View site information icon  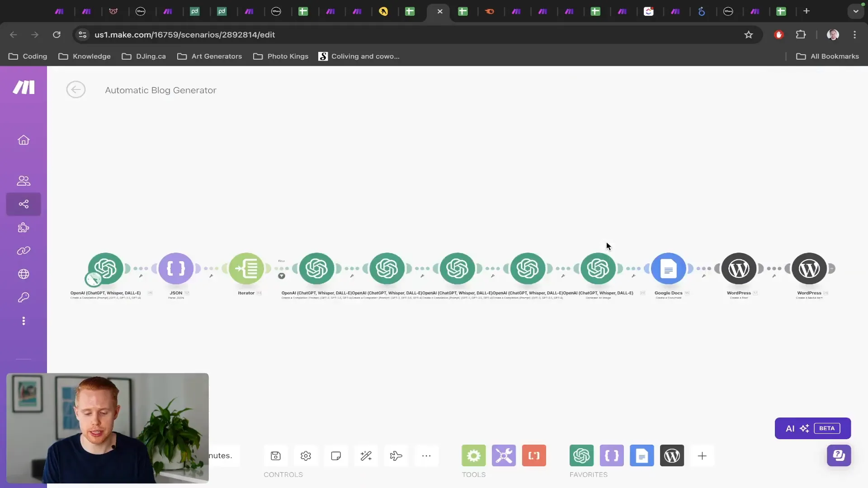(x=82, y=35)
